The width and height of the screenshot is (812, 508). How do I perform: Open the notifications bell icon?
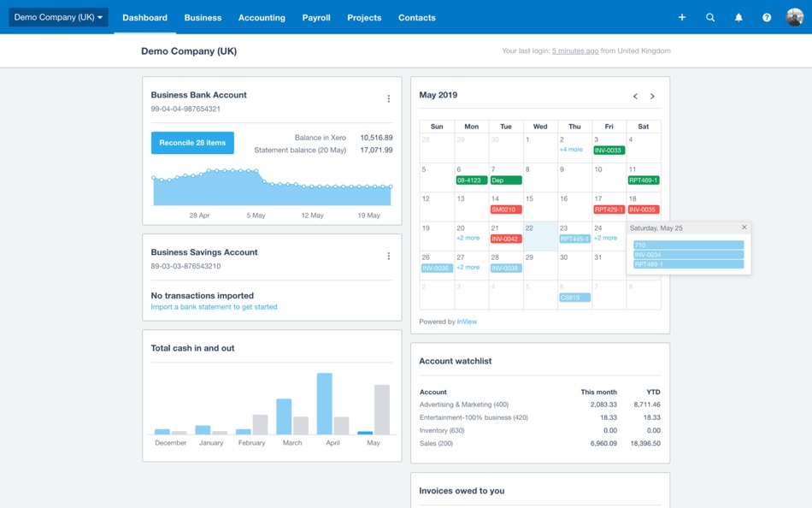[x=738, y=17]
